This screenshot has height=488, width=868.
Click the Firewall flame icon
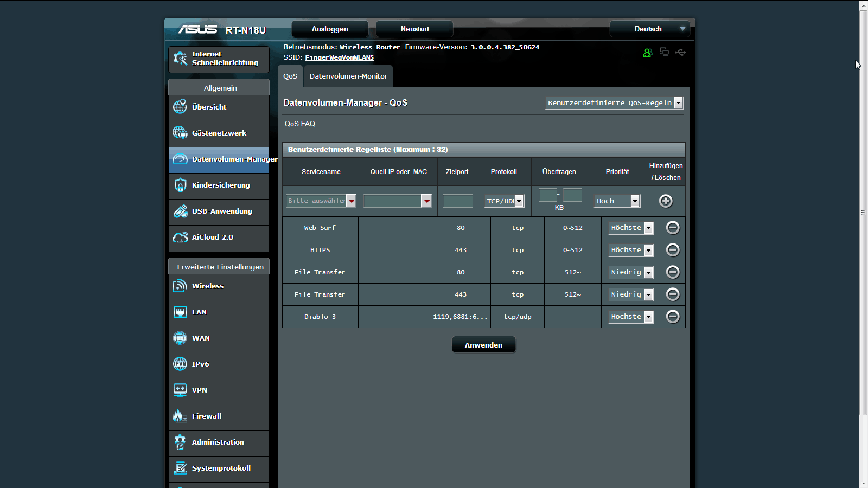[x=180, y=416]
